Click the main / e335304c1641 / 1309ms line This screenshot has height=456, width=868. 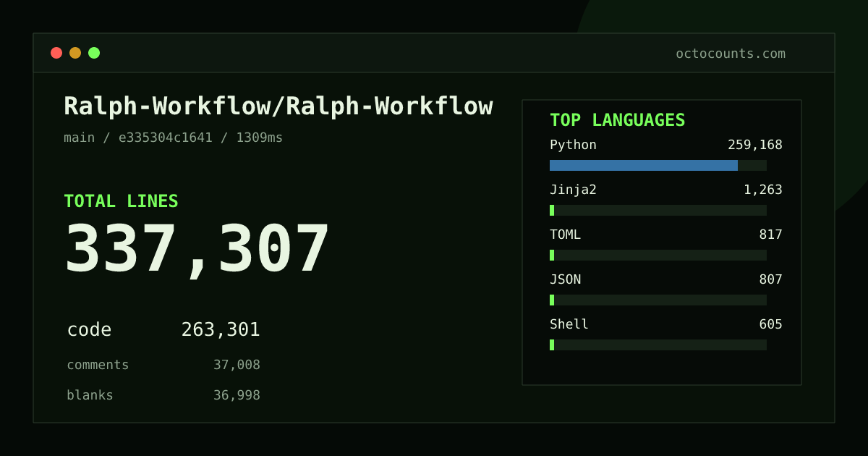point(174,138)
